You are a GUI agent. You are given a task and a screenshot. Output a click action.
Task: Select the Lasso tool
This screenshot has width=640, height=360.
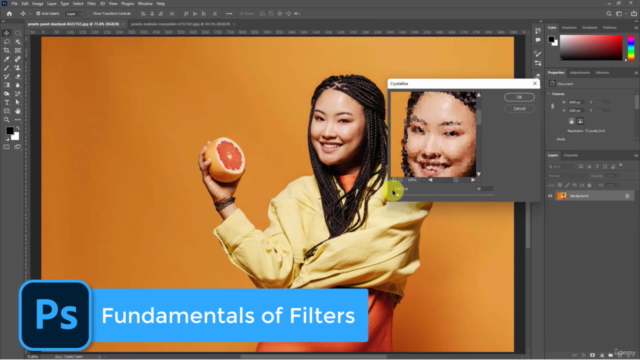pyautogui.click(x=7, y=42)
